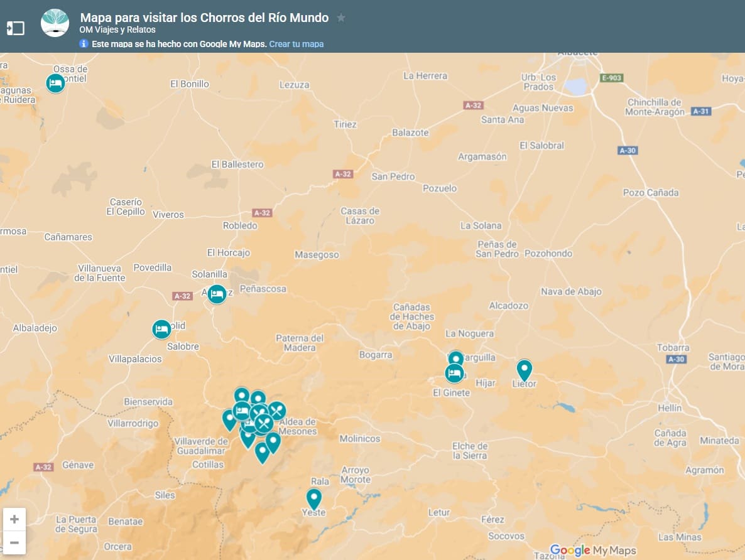Select the hotel marker at Alcaraz
The height and width of the screenshot is (560, 745).
(x=217, y=294)
